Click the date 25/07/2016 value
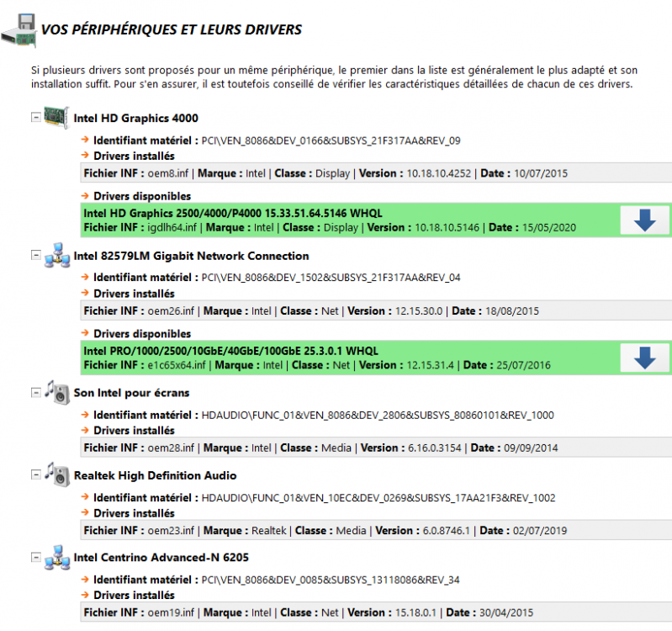This screenshot has height=631, width=672. tap(523, 365)
